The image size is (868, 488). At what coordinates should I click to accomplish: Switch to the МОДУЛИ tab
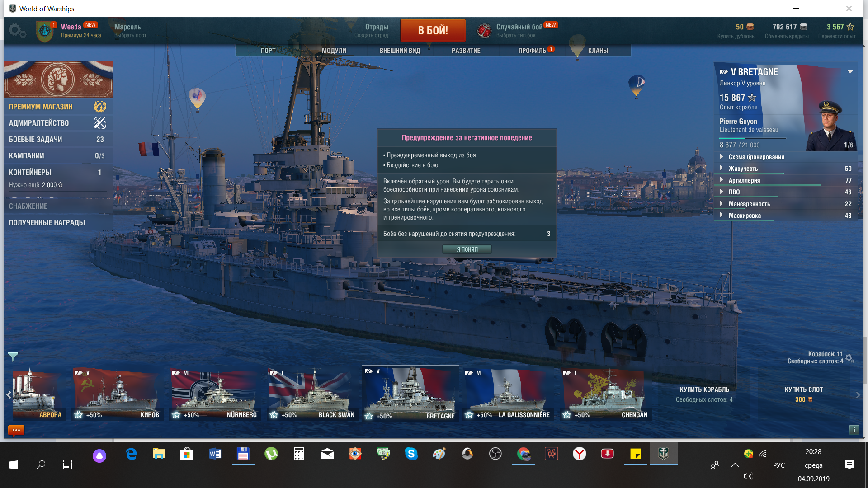[334, 51]
